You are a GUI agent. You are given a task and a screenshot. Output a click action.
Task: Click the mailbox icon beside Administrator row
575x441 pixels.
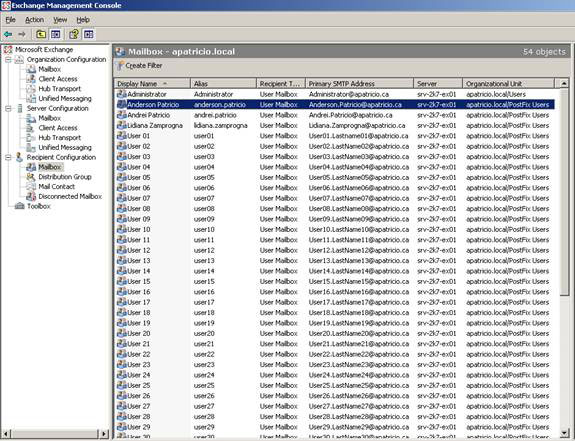click(121, 94)
